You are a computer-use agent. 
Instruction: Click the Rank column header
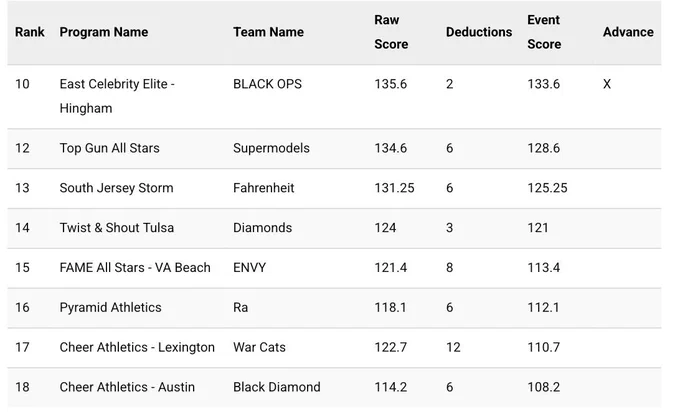click(29, 32)
